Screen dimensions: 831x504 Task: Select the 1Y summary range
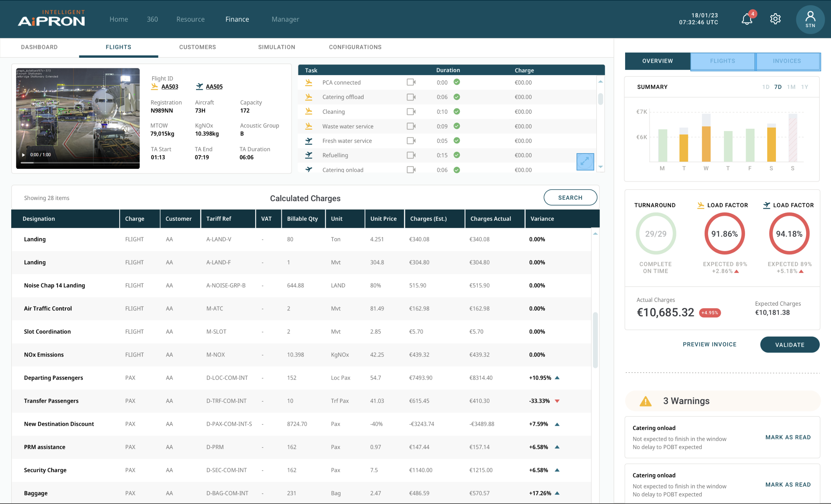(x=805, y=87)
